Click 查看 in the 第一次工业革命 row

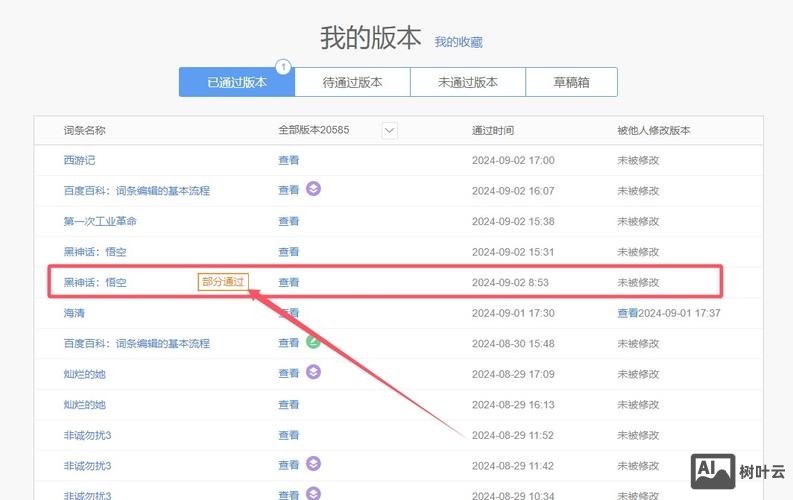click(x=289, y=221)
